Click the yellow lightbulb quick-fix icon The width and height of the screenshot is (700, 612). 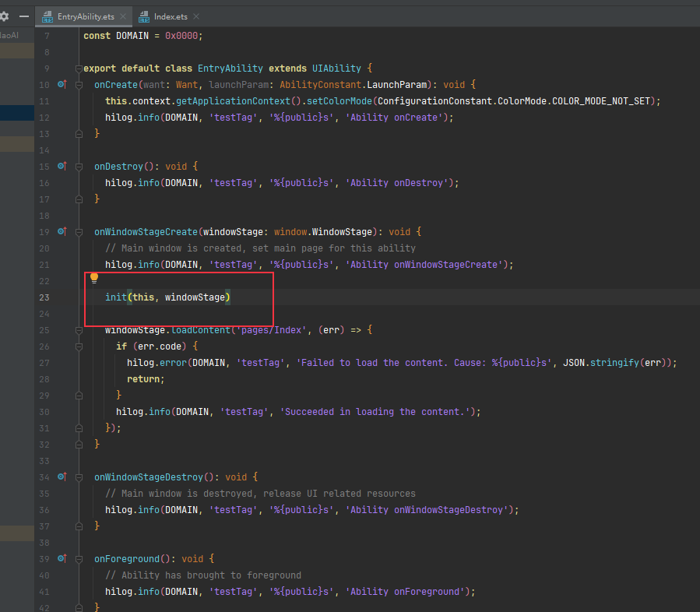click(x=94, y=278)
